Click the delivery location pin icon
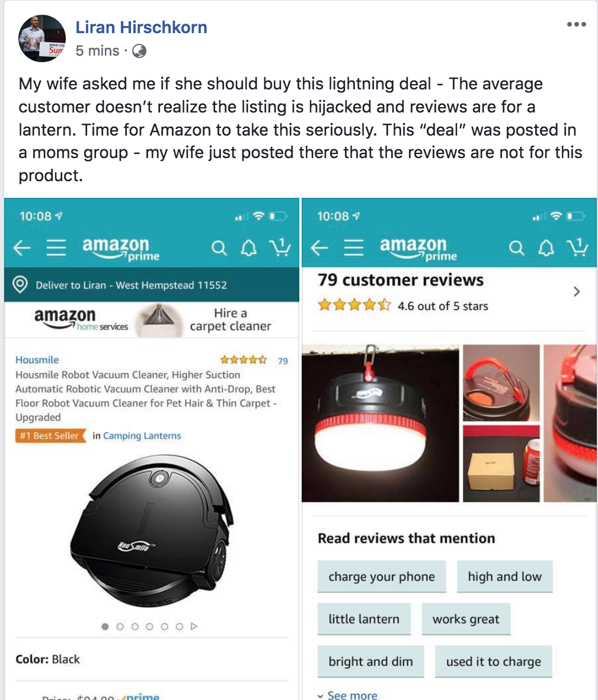The width and height of the screenshot is (598, 700). point(20,284)
